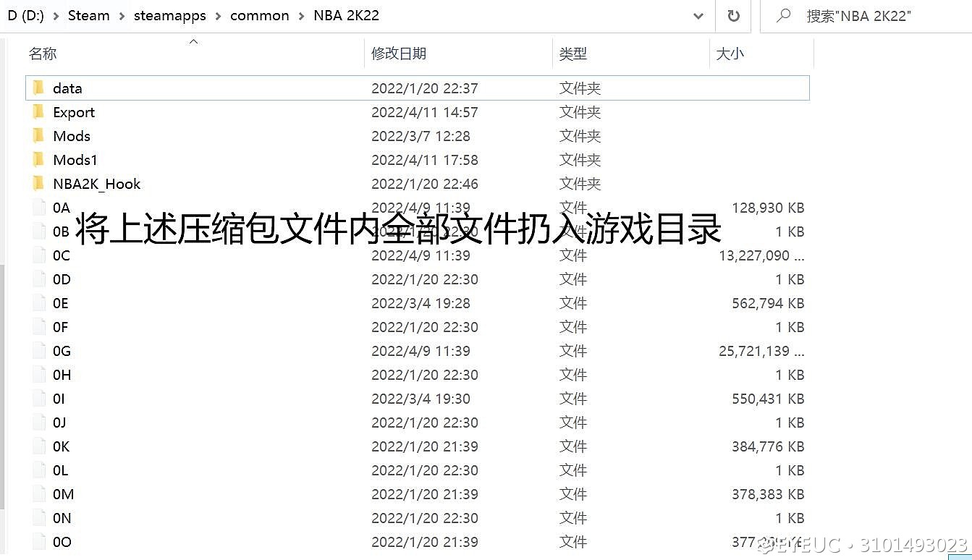Click the 0J file icon
This screenshot has height=560, width=972.
[39, 423]
